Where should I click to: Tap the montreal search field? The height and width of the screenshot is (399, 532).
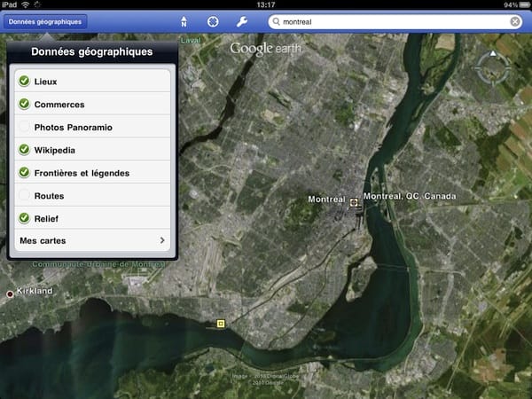[390, 20]
